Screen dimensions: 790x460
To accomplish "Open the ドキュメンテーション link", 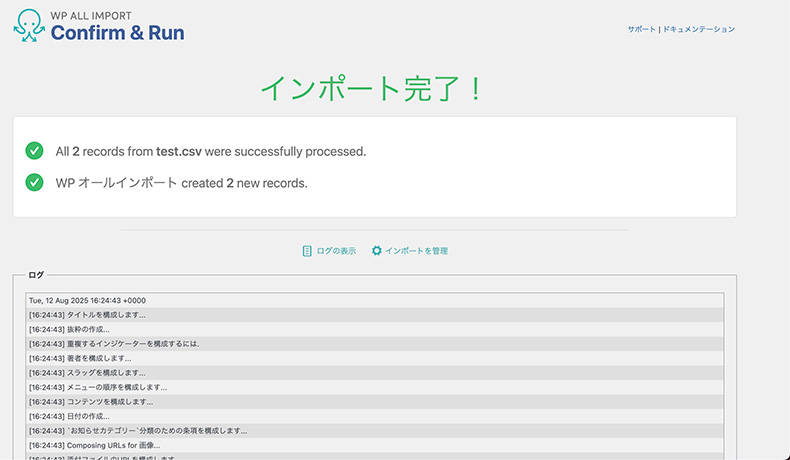I will (698, 29).
